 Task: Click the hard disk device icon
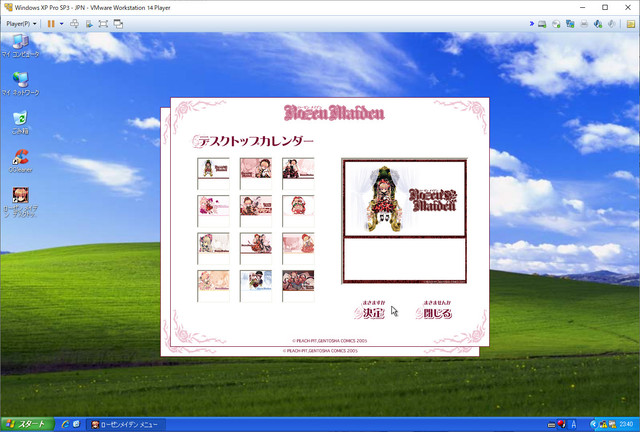(x=542, y=24)
